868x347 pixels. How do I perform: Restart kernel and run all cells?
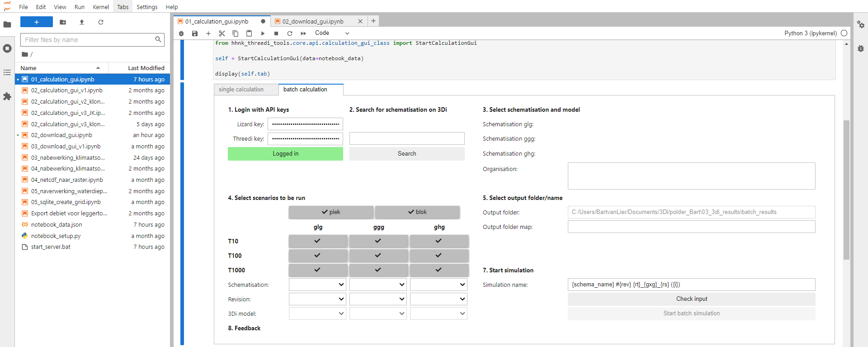[x=303, y=33]
